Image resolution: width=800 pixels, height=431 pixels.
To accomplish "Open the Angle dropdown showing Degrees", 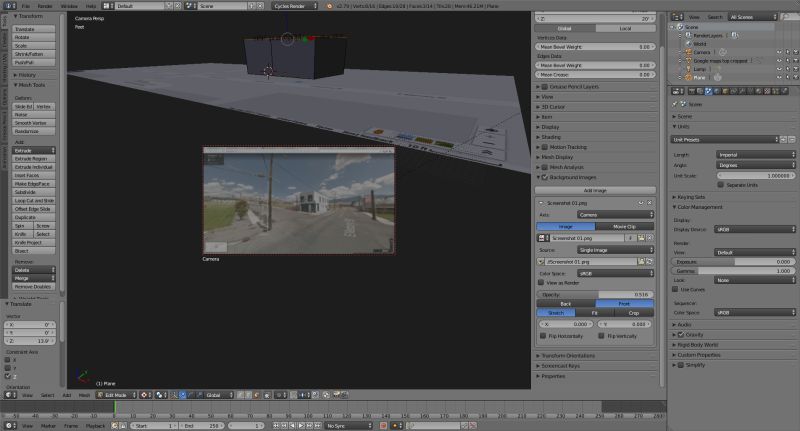I will pos(756,165).
